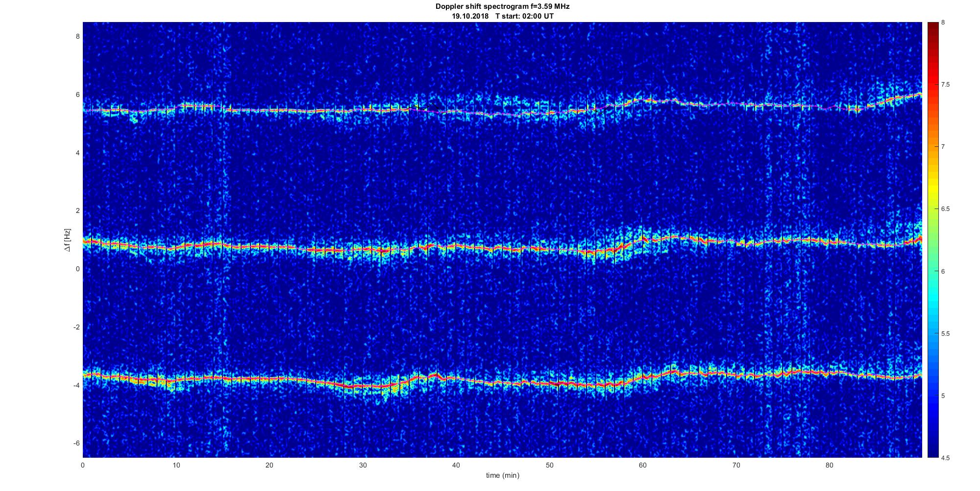Click the y-axis tick label "2"

tap(77, 210)
